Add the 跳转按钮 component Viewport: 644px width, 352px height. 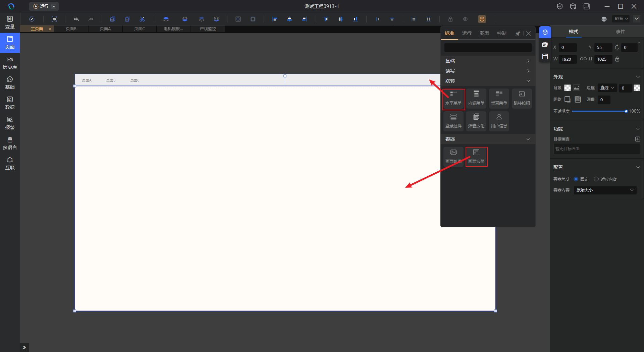click(x=522, y=99)
